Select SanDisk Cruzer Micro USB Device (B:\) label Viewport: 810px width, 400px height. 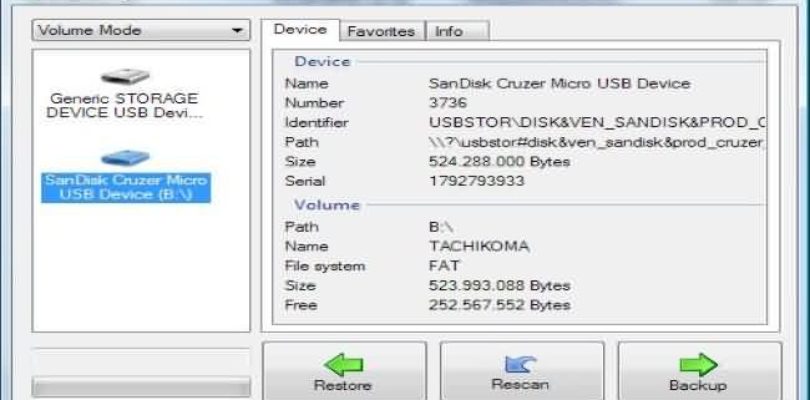tap(126, 187)
